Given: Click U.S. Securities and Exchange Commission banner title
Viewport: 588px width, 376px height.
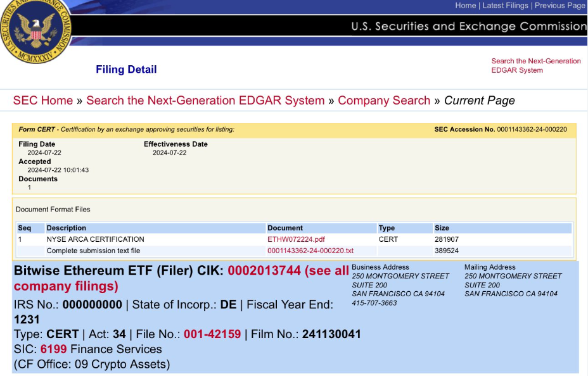Looking at the screenshot, I should tap(469, 27).
